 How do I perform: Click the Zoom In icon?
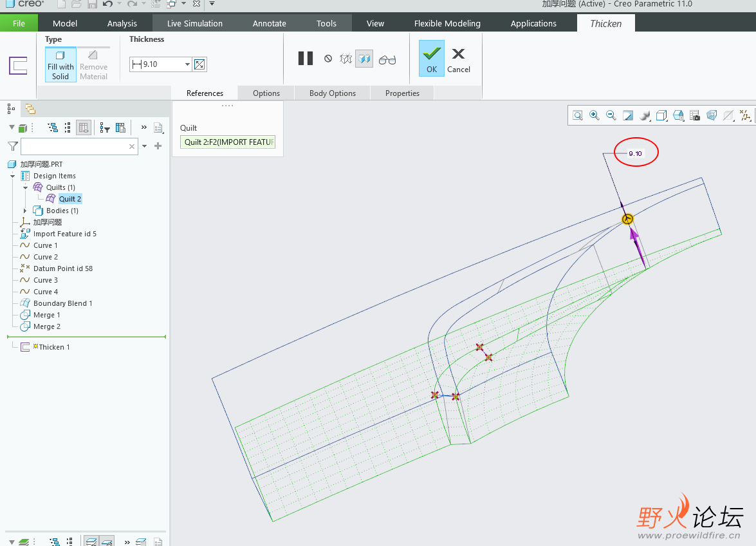click(594, 115)
